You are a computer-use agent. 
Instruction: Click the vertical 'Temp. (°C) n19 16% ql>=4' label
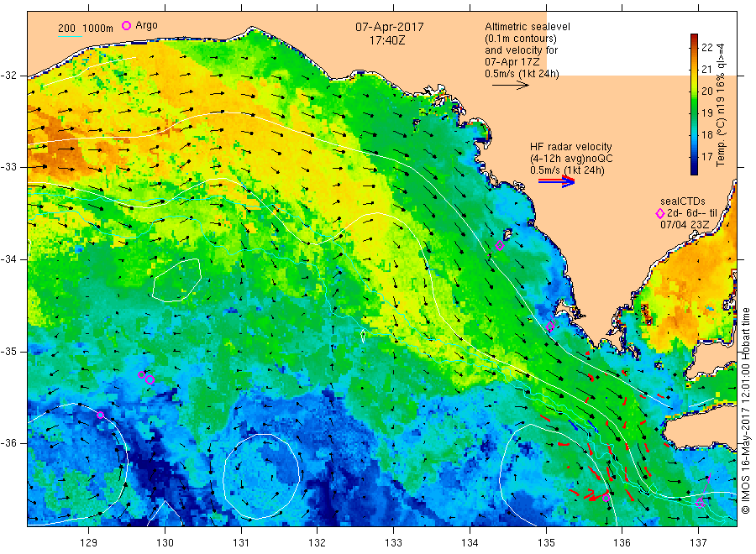click(721, 105)
